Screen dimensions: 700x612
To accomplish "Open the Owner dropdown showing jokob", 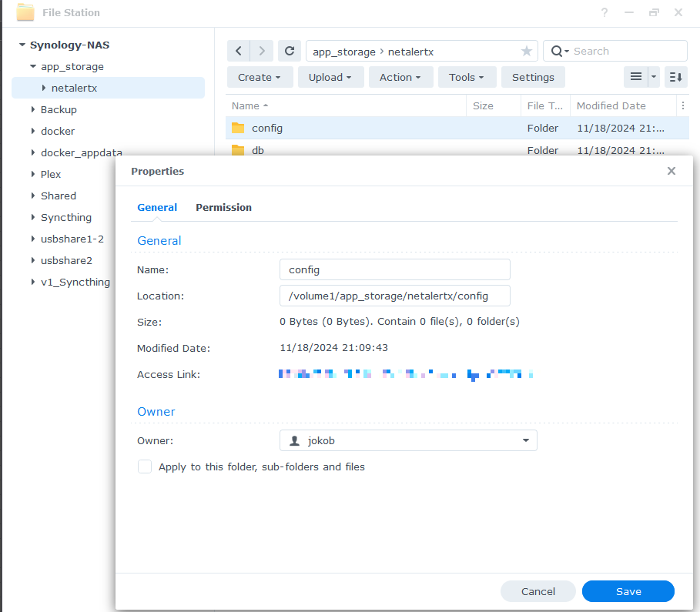I will pos(408,440).
